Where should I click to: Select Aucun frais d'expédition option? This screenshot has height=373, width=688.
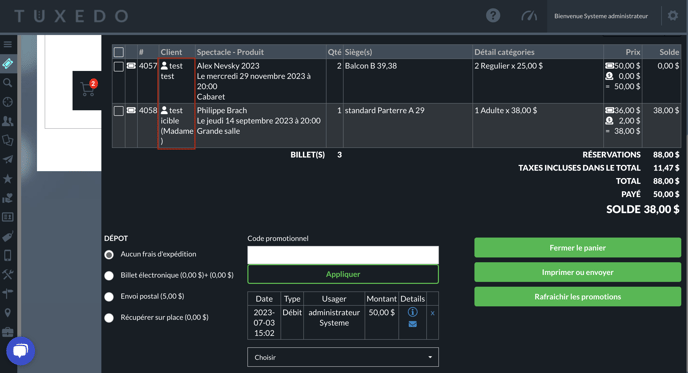[x=109, y=255]
